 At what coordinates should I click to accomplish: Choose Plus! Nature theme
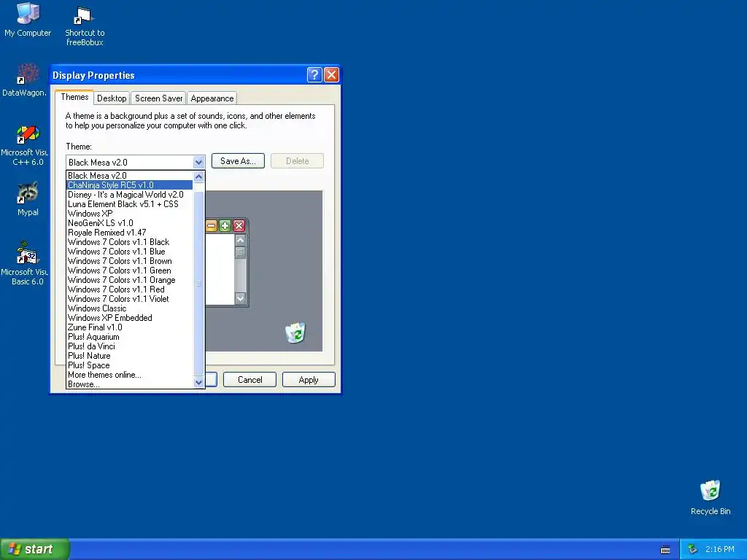130,356
